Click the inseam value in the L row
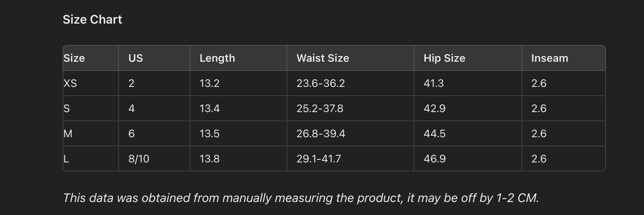The height and width of the screenshot is (215, 644). 539,159
